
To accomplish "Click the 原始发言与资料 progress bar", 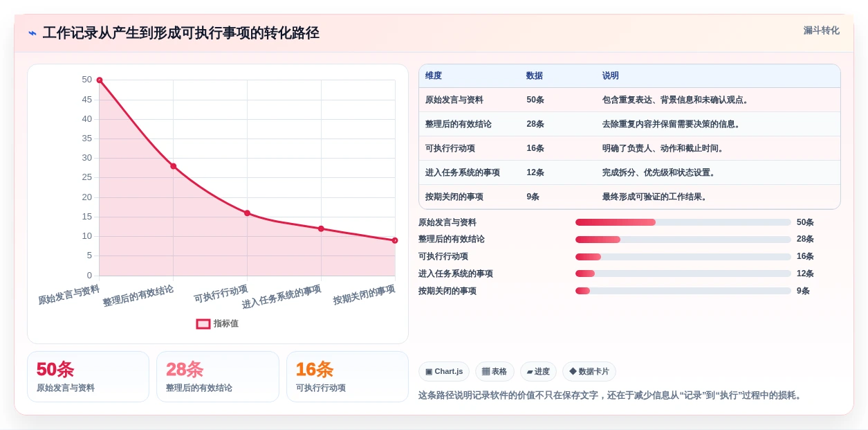I will [683, 222].
